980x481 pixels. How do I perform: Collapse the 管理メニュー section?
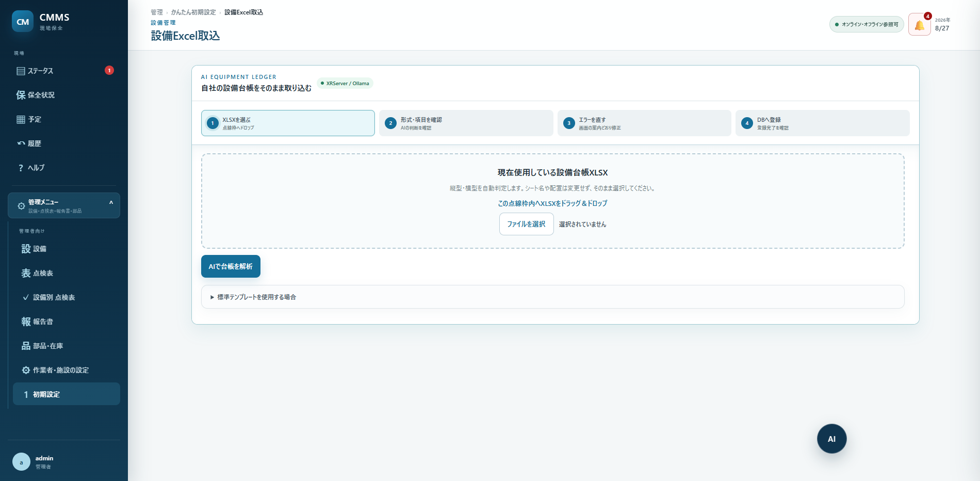[64, 205]
